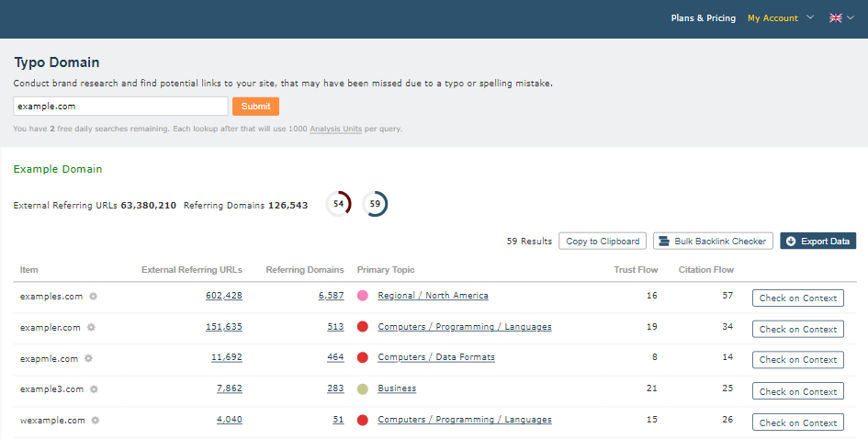The width and height of the screenshot is (868, 439).
Task: Click the pink topic swatch for examples.com
Action: point(363,296)
